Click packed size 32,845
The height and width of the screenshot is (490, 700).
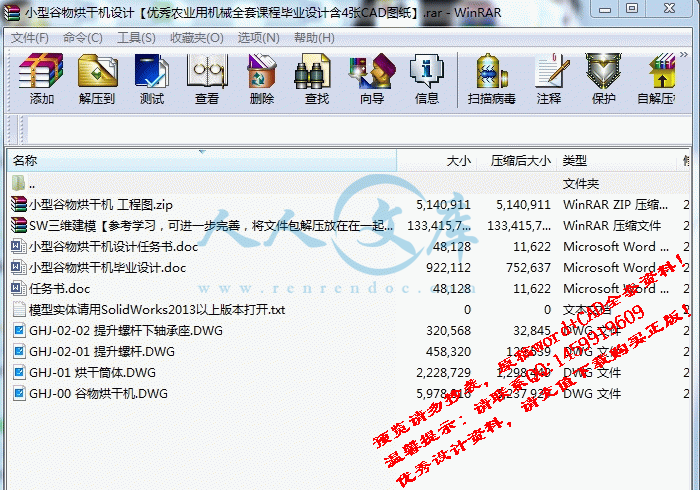[532, 331]
